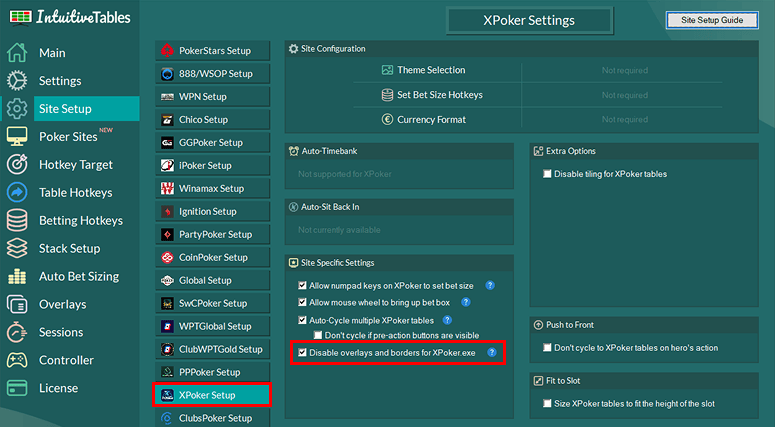Image resolution: width=775 pixels, height=427 pixels.
Task: Click the Currency Format euro icon
Action: [x=388, y=119]
